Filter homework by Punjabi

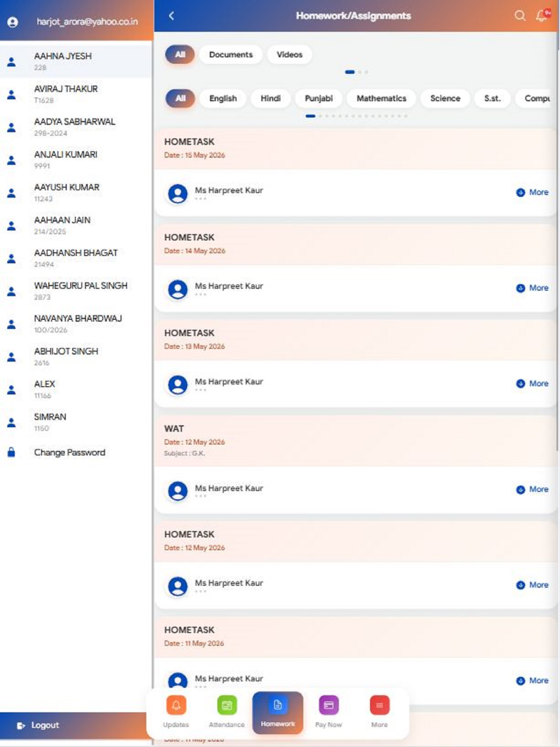tap(319, 98)
